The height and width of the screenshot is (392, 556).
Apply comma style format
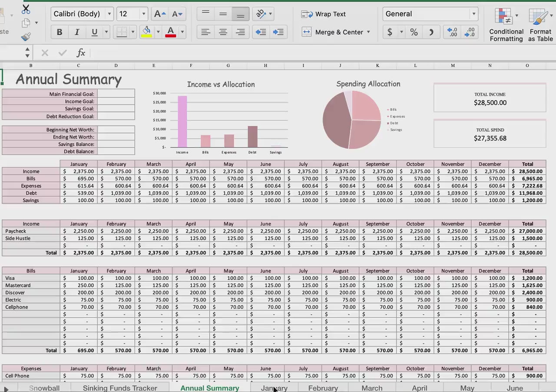tap(431, 32)
